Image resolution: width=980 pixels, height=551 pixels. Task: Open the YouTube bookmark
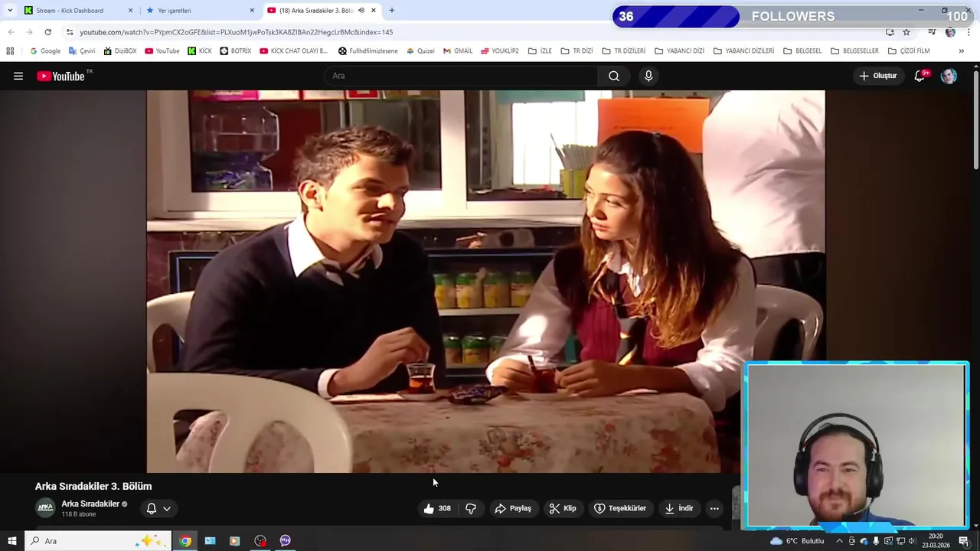pyautogui.click(x=162, y=51)
